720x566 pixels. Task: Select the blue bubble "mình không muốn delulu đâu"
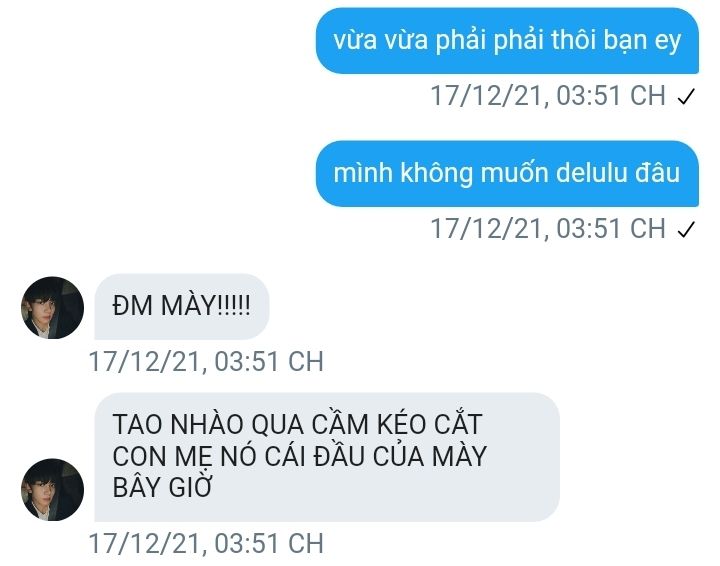pos(507,174)
